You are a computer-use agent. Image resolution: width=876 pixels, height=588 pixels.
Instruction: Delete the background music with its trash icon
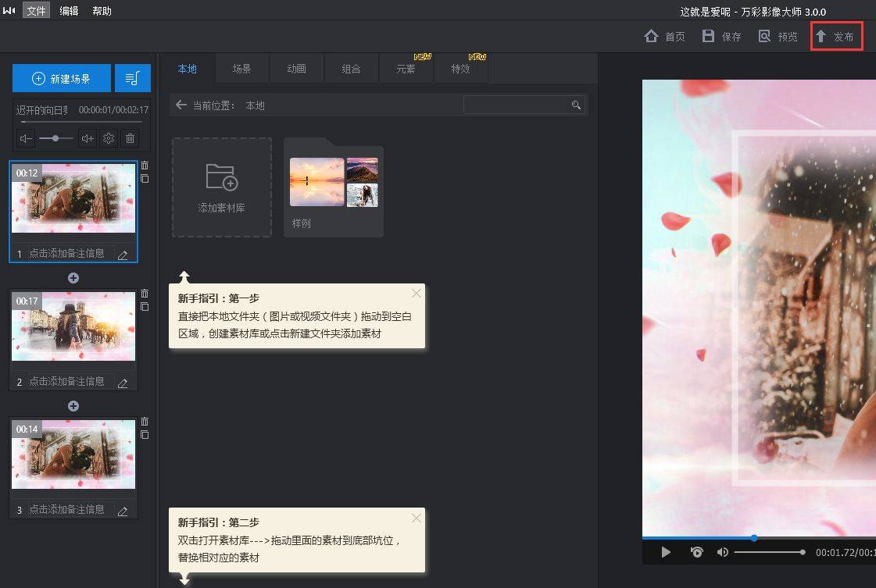coord(130,138)
